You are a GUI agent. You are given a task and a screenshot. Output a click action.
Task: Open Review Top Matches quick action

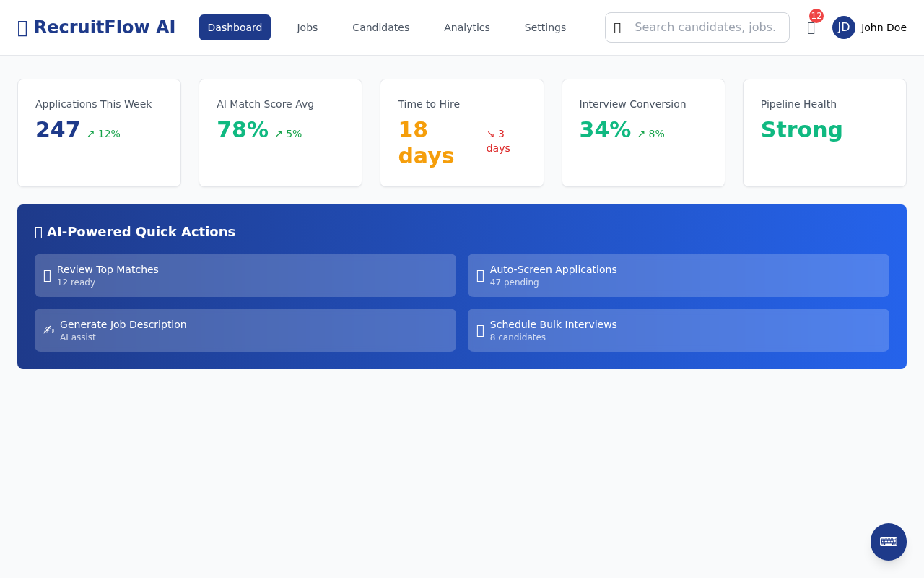245,275
